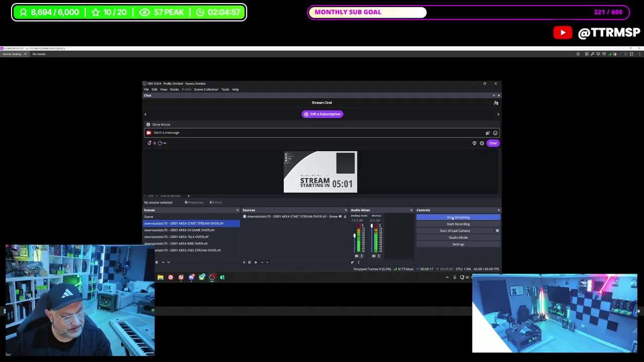Open advanced audio properties gear in mixer
This screenshot has height=362, width=644.
(x=352, y=262)
